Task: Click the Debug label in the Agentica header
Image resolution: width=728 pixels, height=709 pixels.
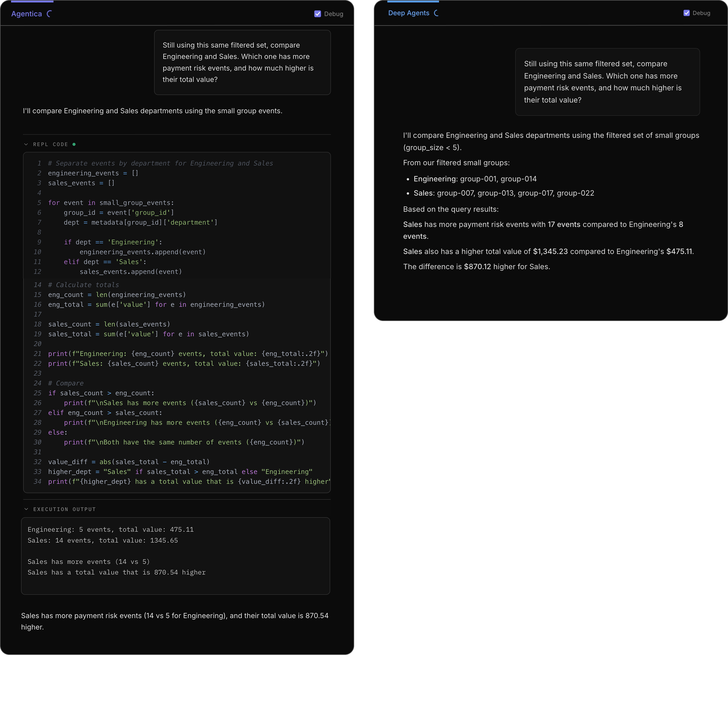Action: point(334,14)
